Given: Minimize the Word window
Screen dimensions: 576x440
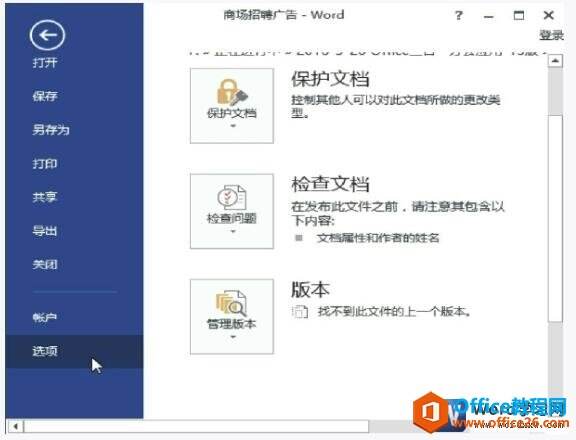Looking at the screenshot, I should pyautogui.click(x=489, y=16).
